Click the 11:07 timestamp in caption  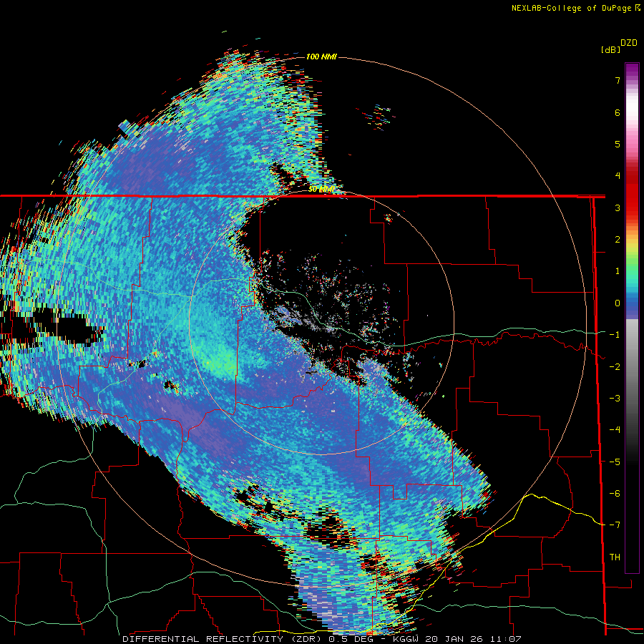coord(505,639)
